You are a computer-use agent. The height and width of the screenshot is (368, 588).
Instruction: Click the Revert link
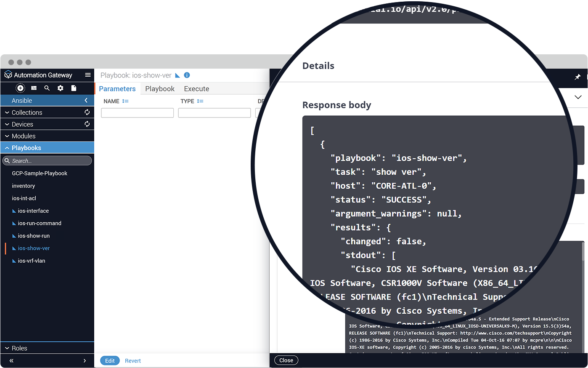tap(133, 361)
